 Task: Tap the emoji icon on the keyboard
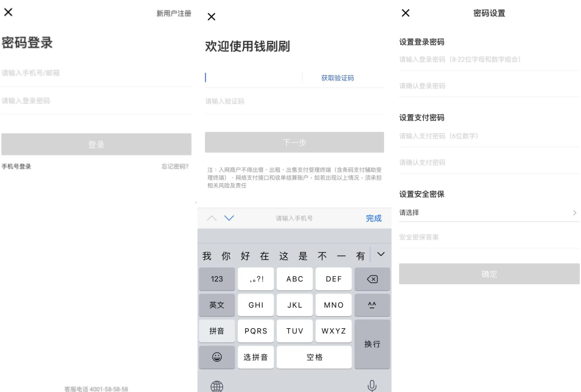217,357
